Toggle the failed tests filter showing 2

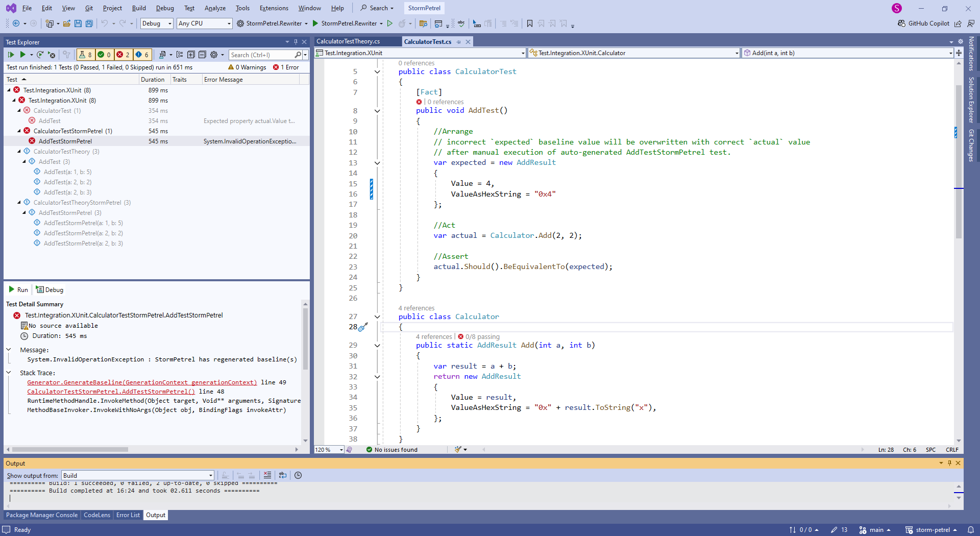point(123,55)
